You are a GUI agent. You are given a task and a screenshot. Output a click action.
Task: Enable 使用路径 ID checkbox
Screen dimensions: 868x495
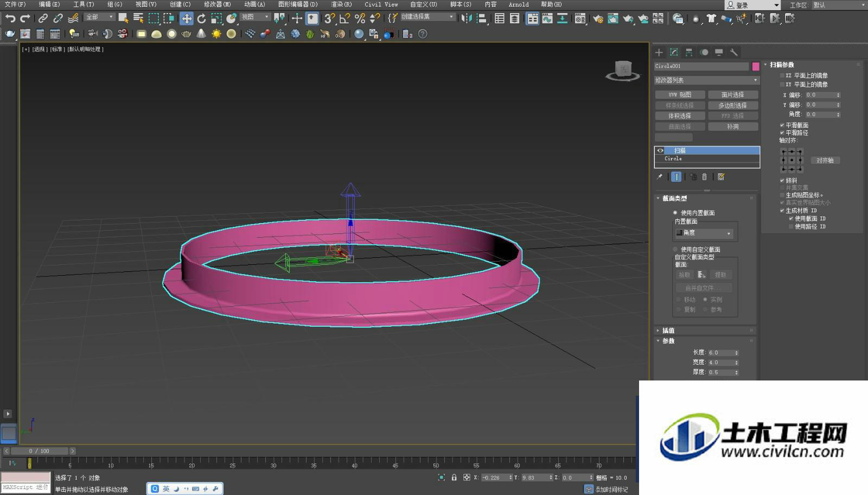[x=791, y=226]
